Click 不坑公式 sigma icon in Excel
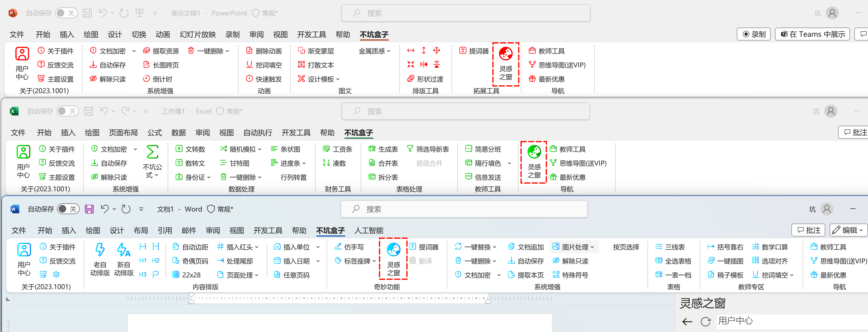The image size is (868, 332). 152,152
